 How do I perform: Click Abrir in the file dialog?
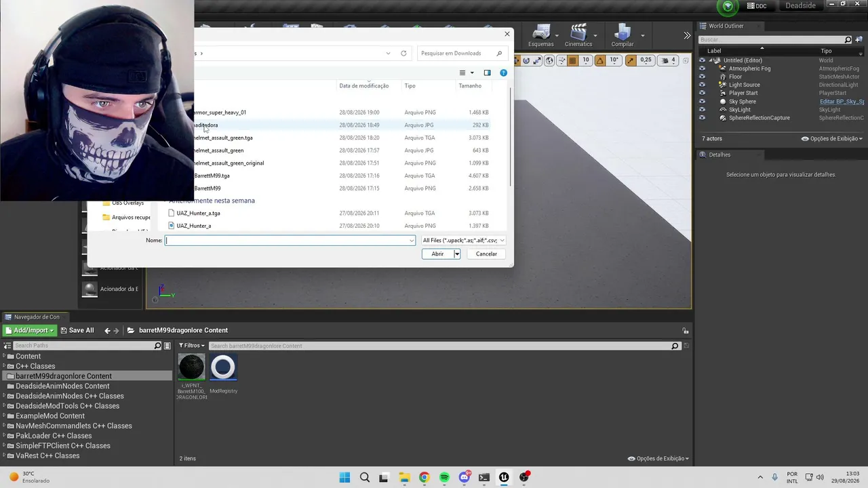click(437, 254)
